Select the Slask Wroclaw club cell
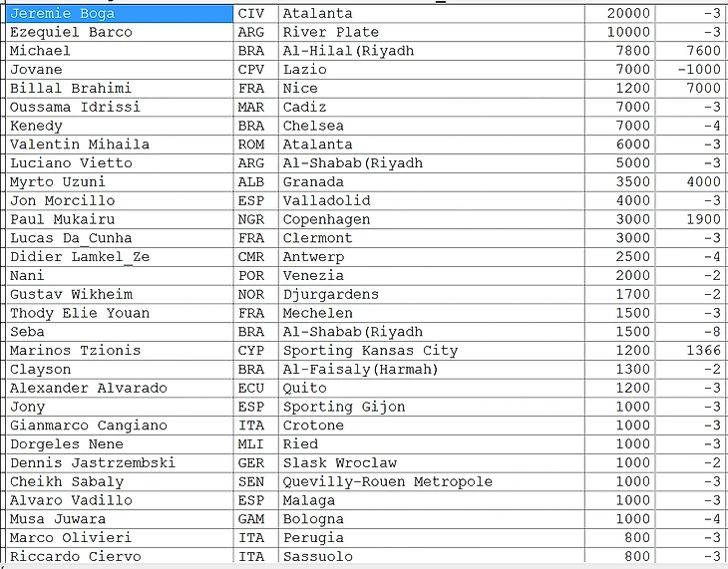 [x=432, y=463]
